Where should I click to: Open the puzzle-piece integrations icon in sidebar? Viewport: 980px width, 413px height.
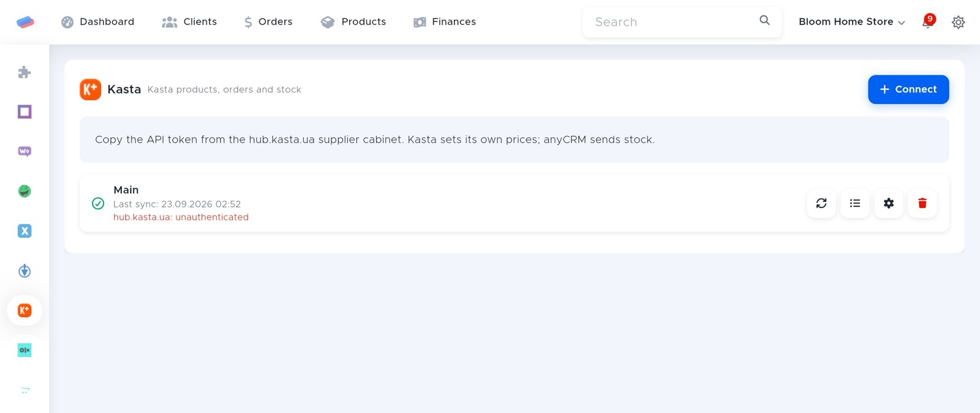click(24, 72)
